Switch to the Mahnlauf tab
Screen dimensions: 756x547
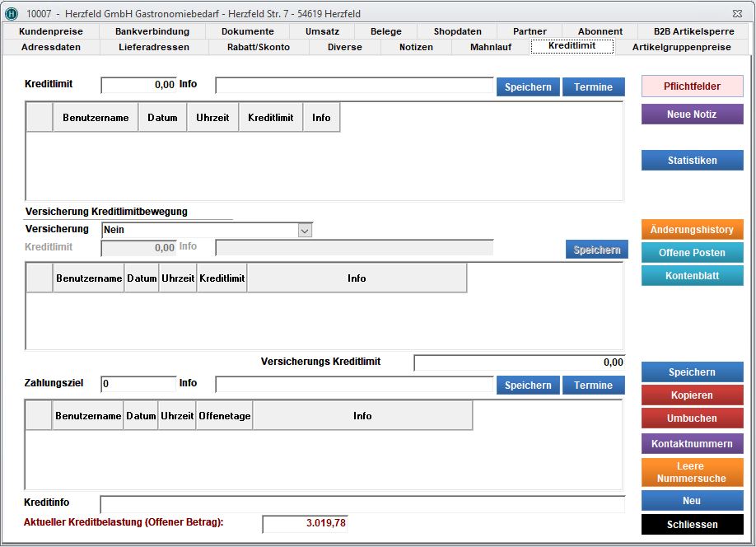tap(490, 47)
